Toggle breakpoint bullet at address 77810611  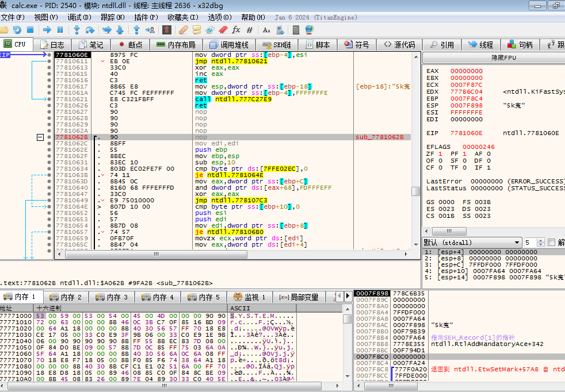49,61
